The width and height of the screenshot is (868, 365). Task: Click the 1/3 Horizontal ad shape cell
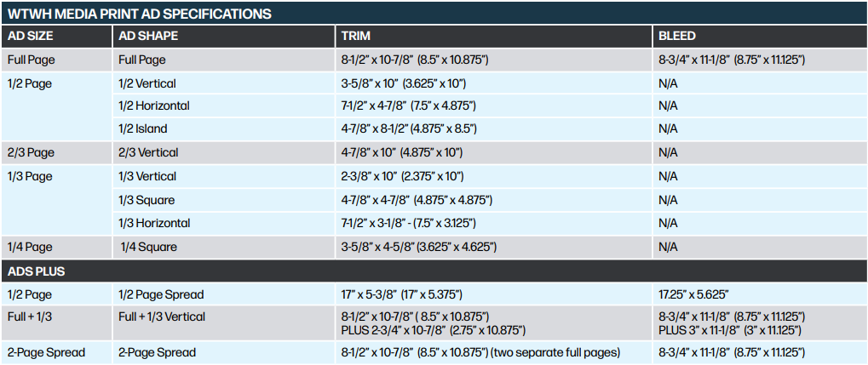point(154,223)
